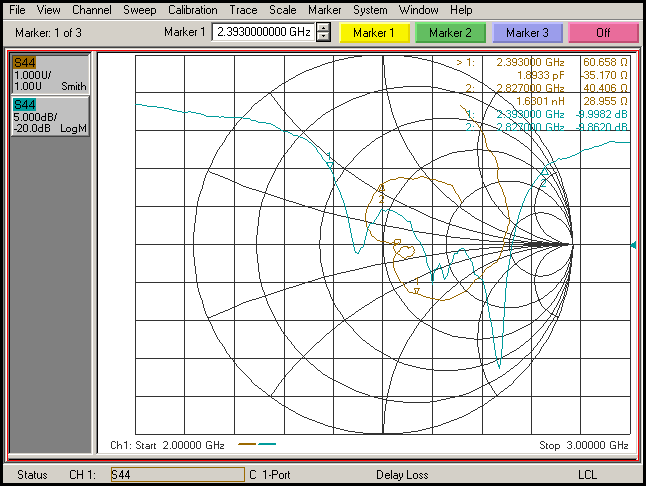Activate the green Marker 2 button
Viewport: 646px width, 486px height.
(x=450, y=33)
